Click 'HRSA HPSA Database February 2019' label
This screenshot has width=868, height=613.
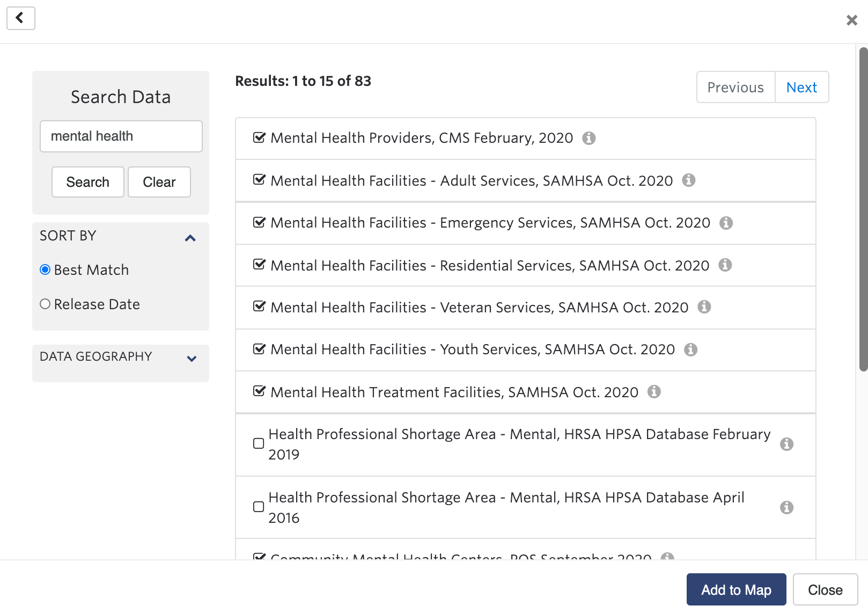pyautogui.click(x=519, y=444)
